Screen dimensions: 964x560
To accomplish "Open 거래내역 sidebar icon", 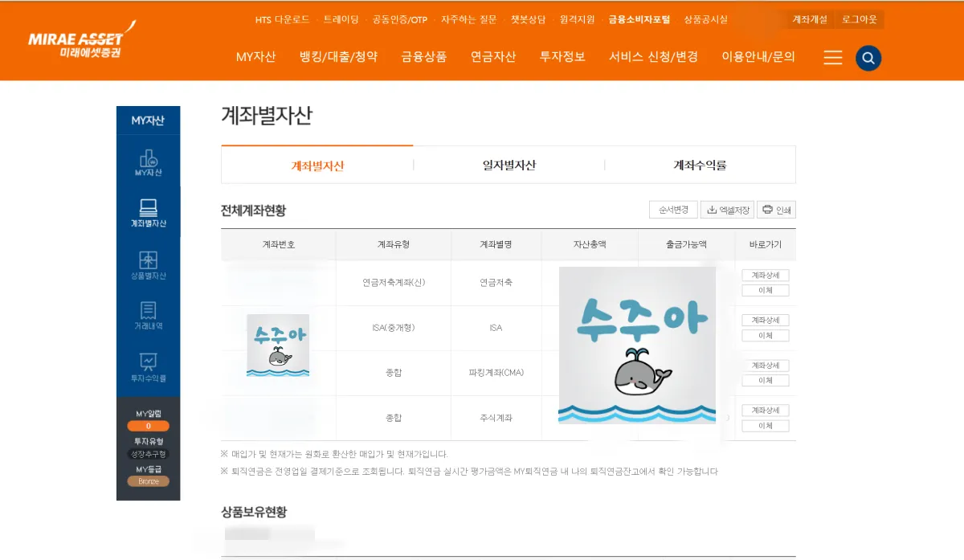I will pos(149,316).
